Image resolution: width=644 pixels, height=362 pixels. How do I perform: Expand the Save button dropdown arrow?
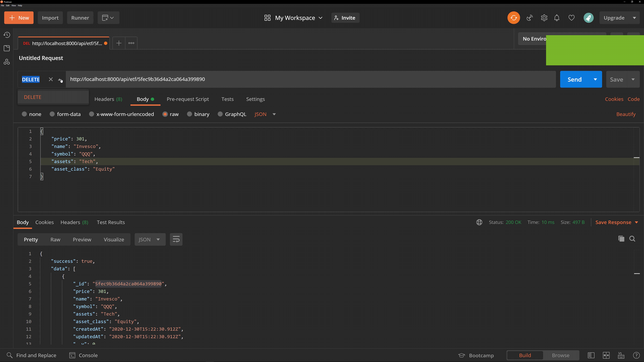(x=633, y=79)
